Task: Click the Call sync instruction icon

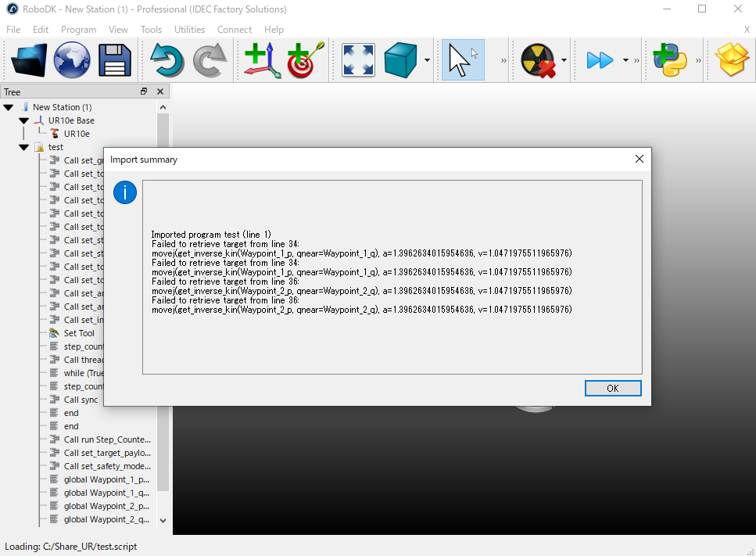Action: (55, 400)
